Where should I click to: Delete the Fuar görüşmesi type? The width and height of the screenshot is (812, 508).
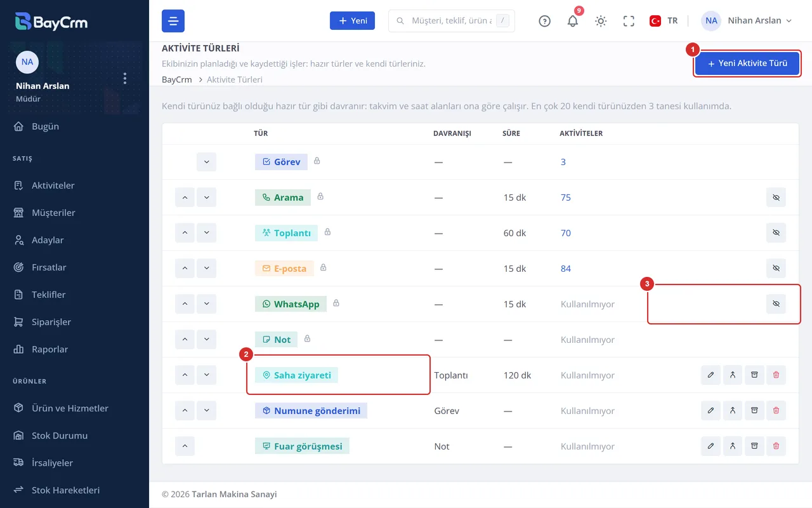pyautogui.click(x=776, y=446)
